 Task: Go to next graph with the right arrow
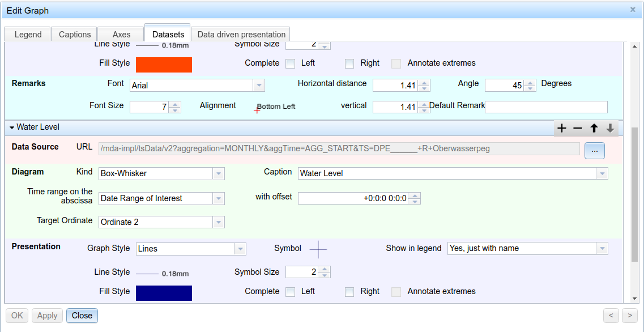coord(629,316)
